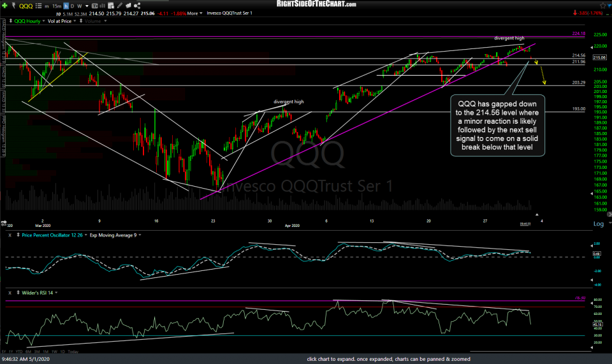612x364 pixels.
Task: Select the 1D time range
Action: click(62, 351)
